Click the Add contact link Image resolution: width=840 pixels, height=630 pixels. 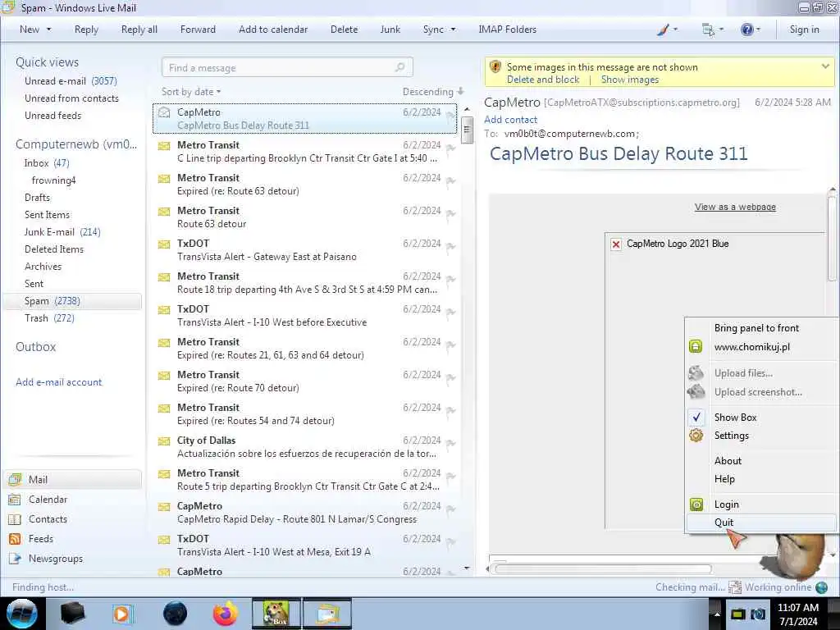point(510,120)
